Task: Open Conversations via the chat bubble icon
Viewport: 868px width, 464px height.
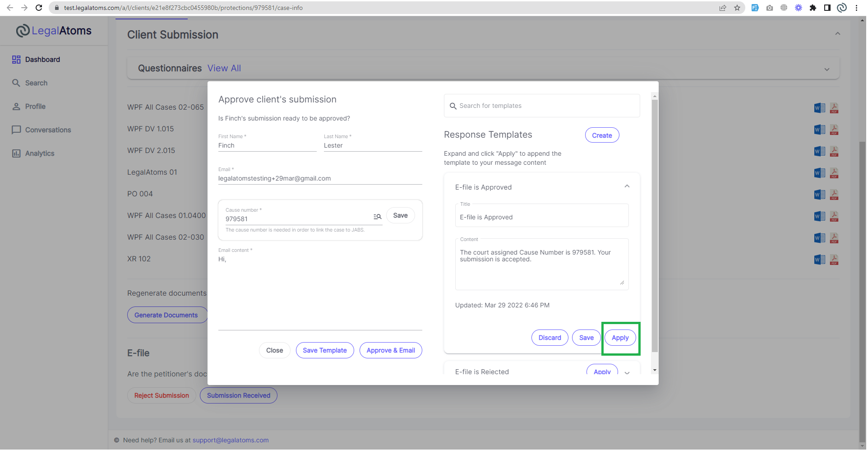Action: point(17,130)
